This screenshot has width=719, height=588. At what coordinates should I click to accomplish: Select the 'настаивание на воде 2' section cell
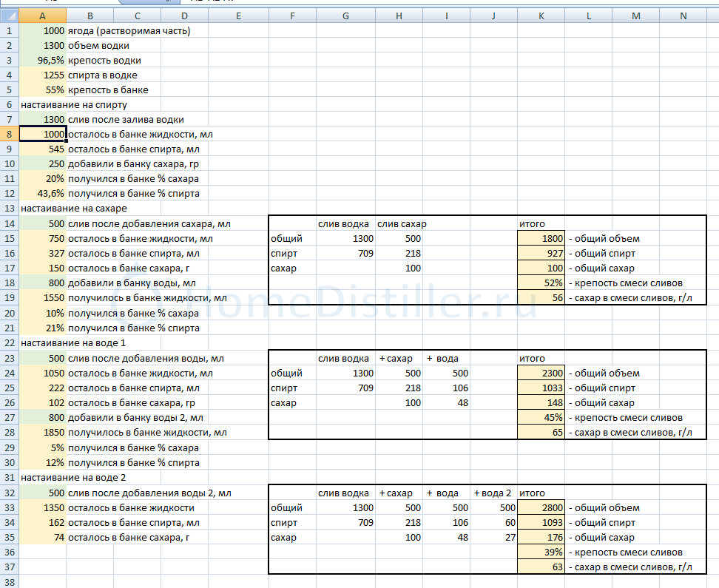click(74, 478)
